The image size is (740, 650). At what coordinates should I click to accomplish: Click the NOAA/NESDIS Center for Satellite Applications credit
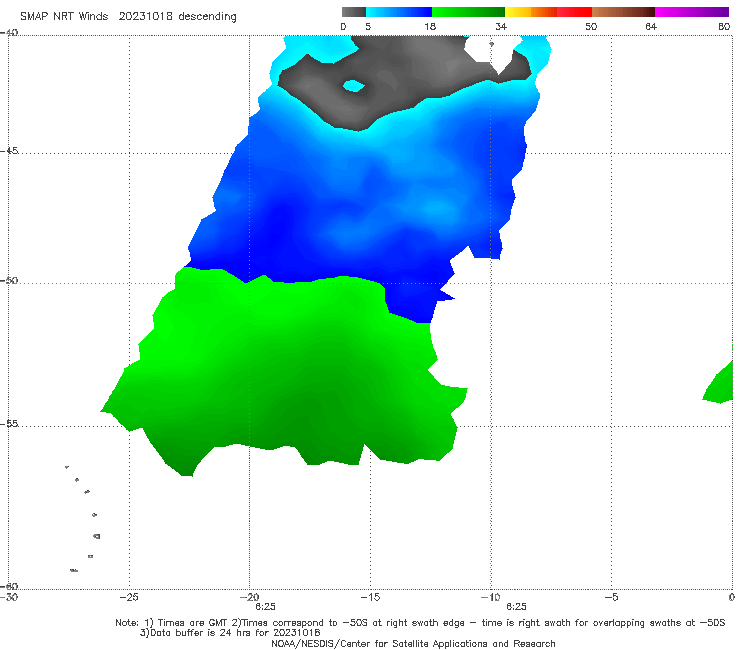413,643
